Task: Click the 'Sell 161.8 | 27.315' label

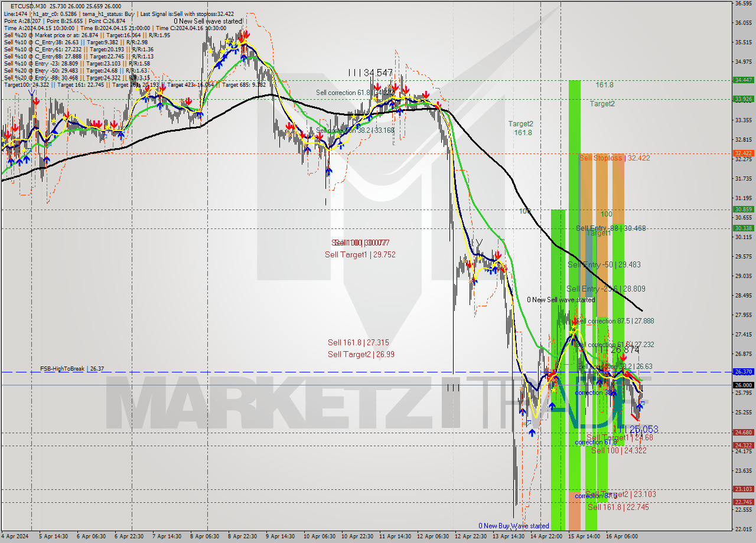Action: click(359, 342)
